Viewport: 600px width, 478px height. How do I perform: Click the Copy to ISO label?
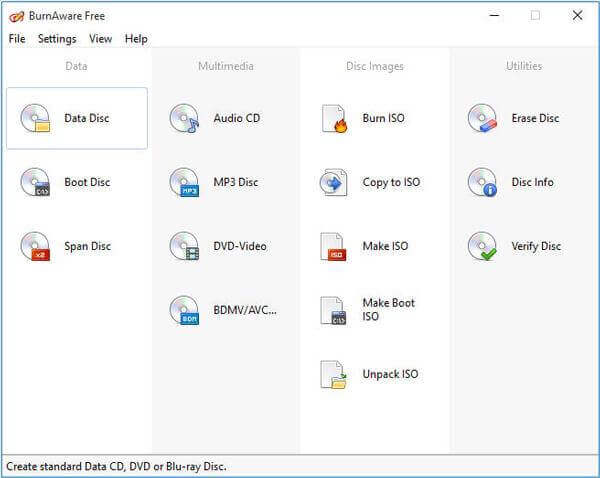coord(391,183)
